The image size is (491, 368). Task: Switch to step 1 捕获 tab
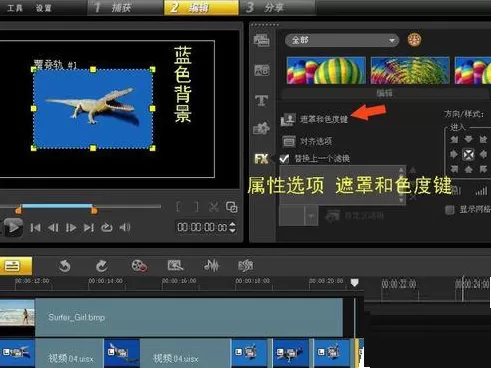[x=125, y=7]
